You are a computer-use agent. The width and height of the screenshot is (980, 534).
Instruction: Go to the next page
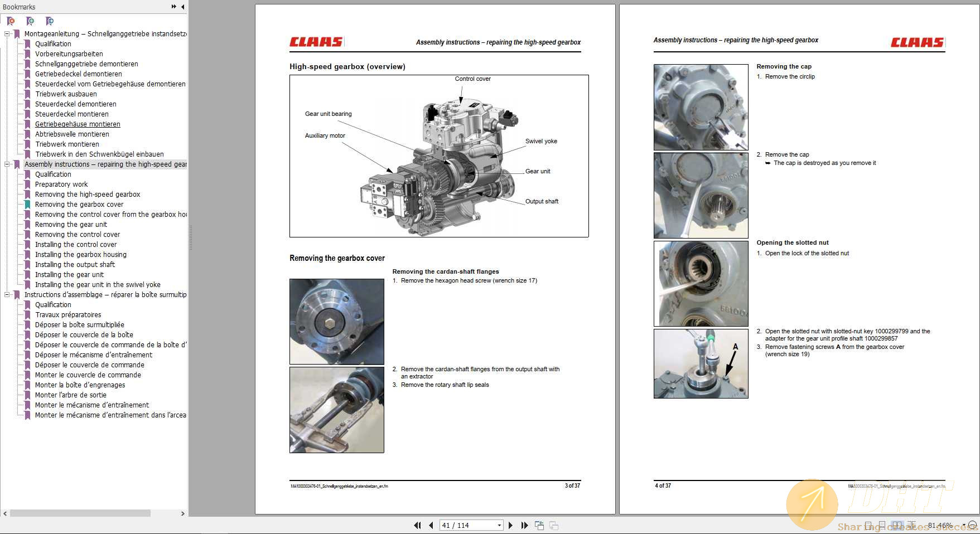[x=510, y=525]
